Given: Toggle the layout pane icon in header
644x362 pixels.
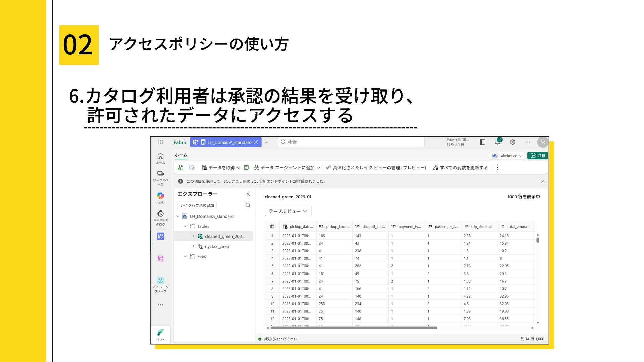Looking at the screenshot, I should [482, 142].
